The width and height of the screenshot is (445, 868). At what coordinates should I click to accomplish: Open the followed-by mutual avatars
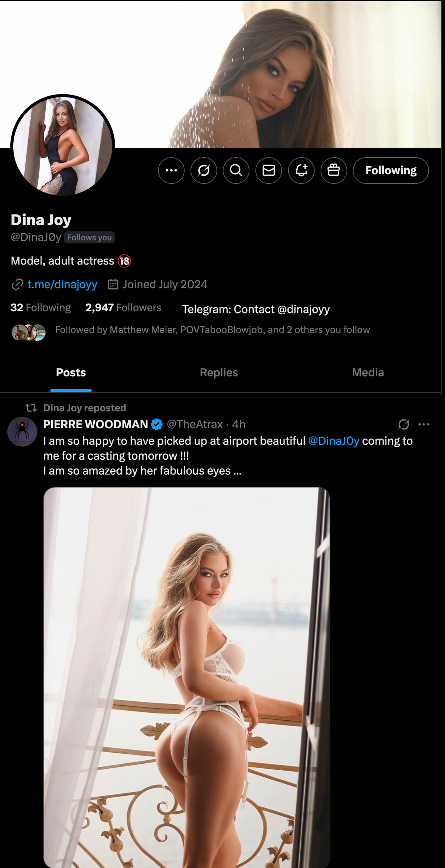pyautogui.click(x=29, y=332)
